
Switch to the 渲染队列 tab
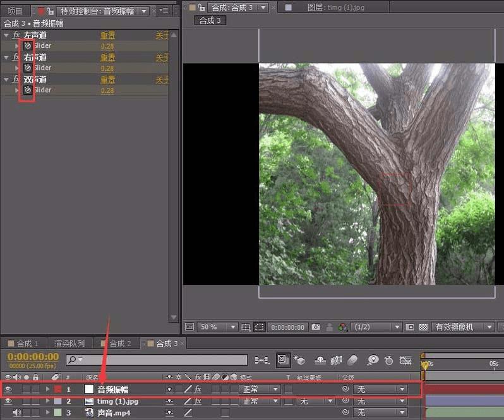69,344
